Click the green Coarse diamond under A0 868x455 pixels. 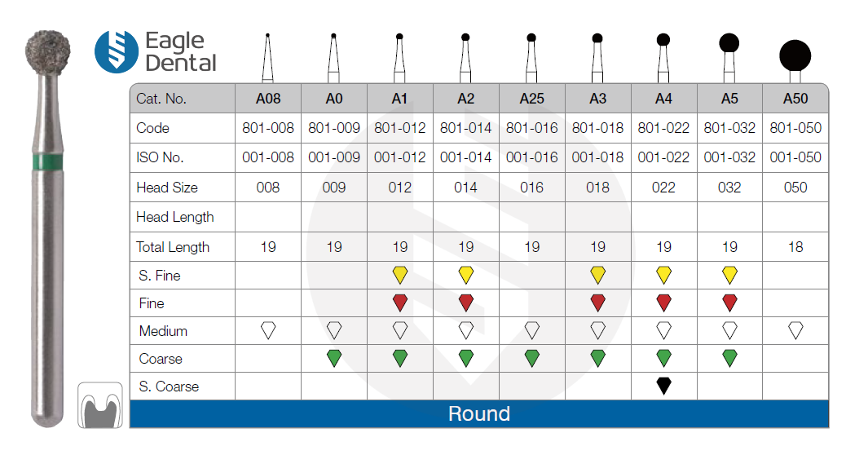tap(334, 358)
